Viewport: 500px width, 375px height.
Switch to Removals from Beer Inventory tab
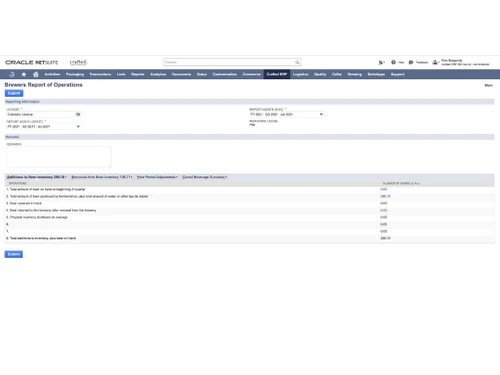[x=102, y=177]
